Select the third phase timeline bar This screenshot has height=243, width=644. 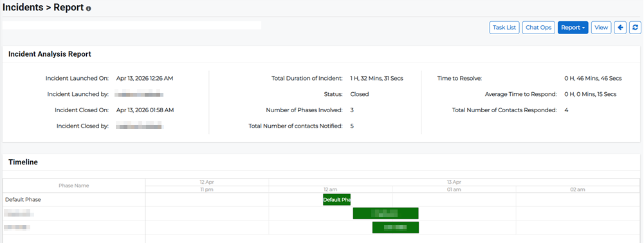[x=396, y=228]
